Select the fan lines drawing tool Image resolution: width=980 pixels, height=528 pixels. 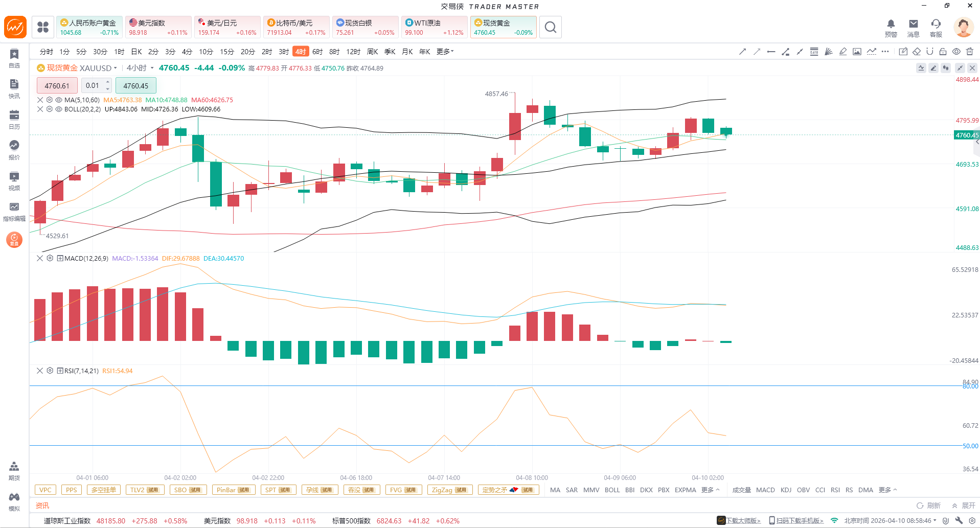(x=828, y=52)
